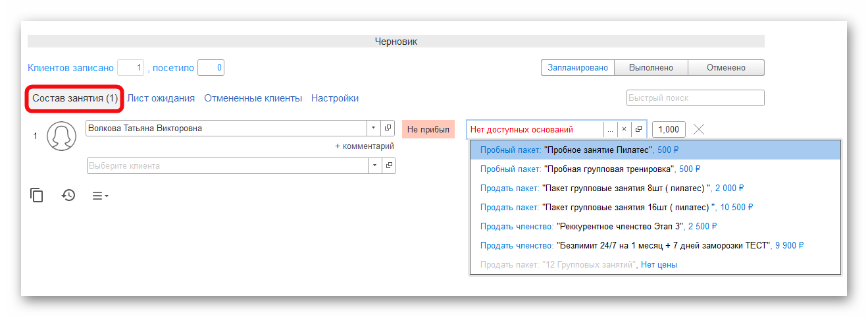Open Волкова Татьяна Викторовна record via open icon
The image size is (868, 317).
[388, 128]
